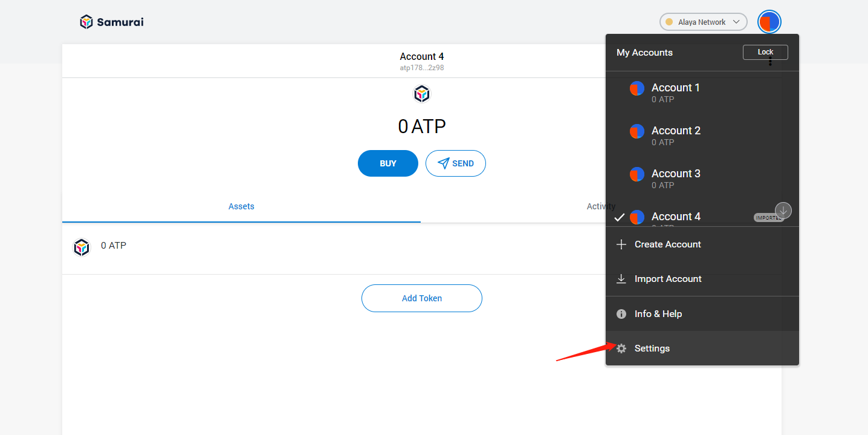Select the Assets tab

pos(241,206)
